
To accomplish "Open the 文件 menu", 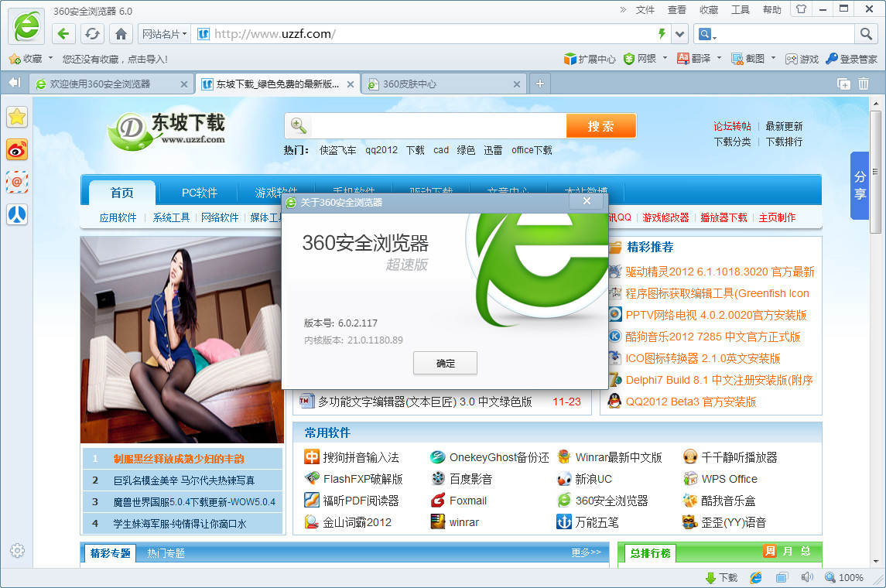I will 645,9.
